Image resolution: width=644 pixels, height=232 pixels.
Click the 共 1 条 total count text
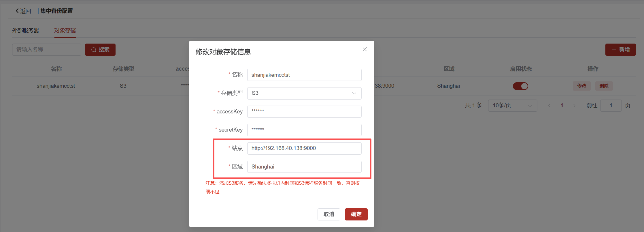[473, 106]
